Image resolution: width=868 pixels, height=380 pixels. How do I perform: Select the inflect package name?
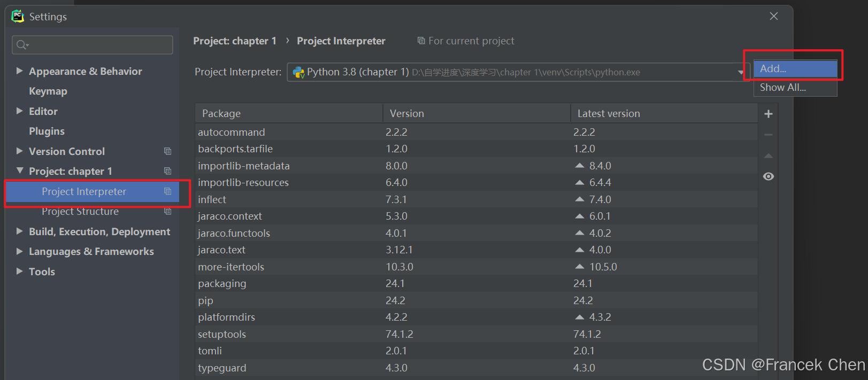[212, 199]
